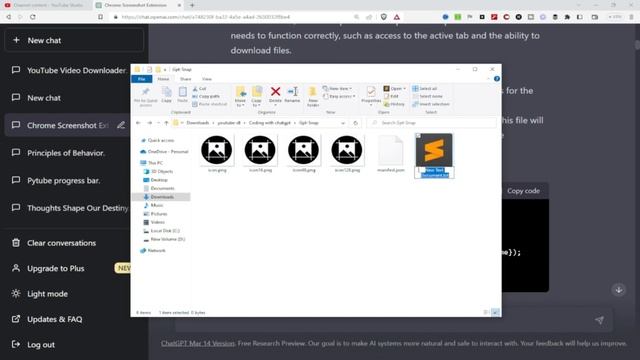The image size is (640, 360).
Task: Switch to the Chrome Screenshot Extension browser tab
Action: [138, 5]
